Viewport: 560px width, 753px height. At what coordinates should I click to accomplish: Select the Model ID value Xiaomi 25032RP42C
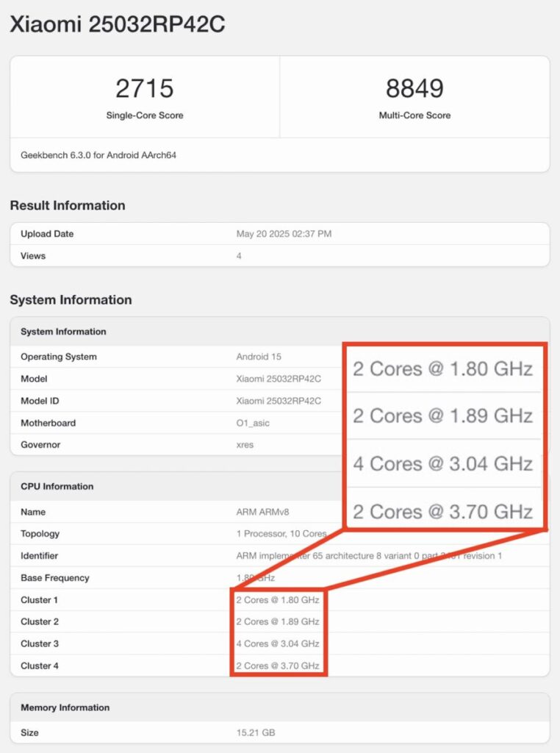click(279, 401)
